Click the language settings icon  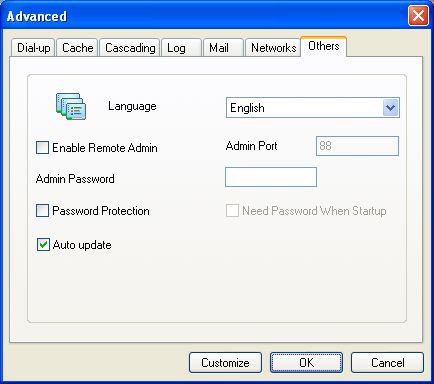(71, 106)
